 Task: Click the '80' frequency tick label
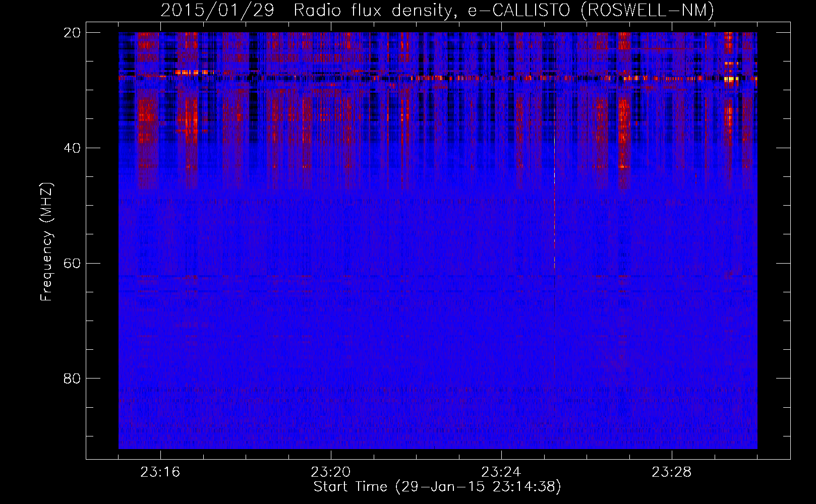pos(72,379)
